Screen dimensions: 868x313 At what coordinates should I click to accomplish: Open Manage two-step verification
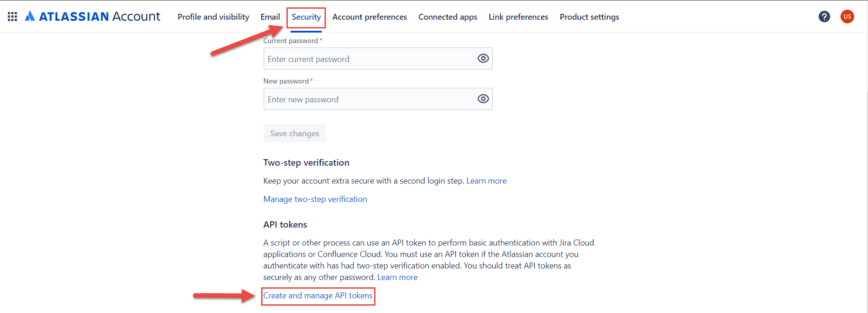point(315,199)
